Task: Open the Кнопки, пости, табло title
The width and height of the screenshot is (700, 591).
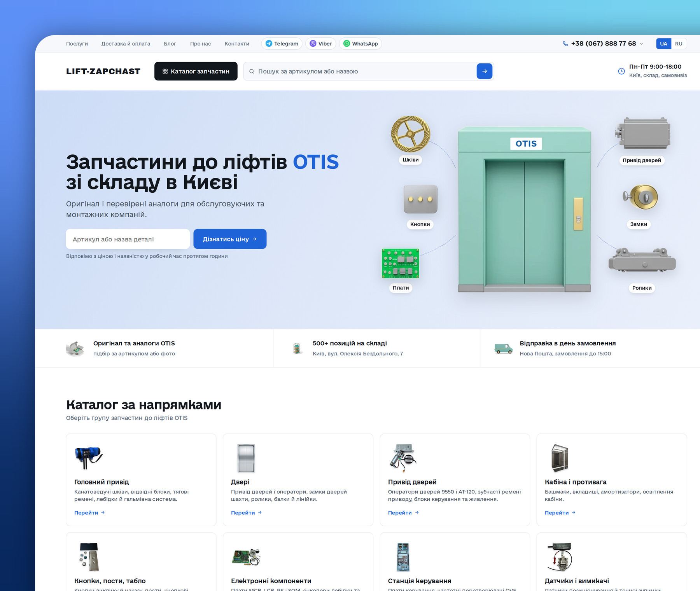Action: pyautogui.click(x=110, y=581)
